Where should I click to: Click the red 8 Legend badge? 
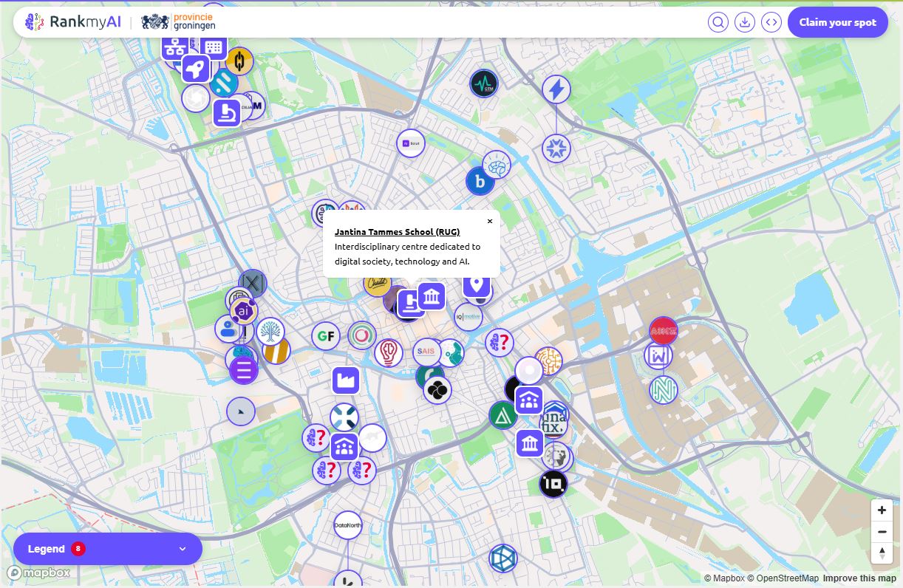(x=78, y=549)
